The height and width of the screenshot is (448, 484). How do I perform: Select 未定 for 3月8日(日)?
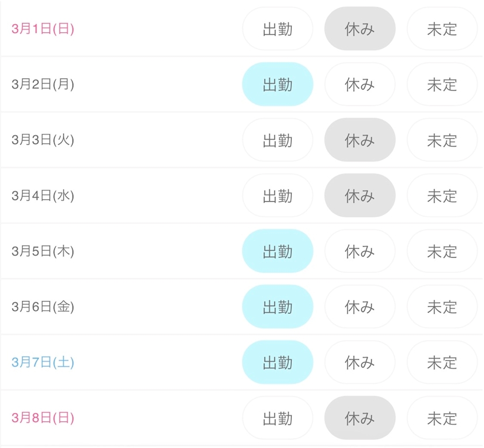click(442, 418)
